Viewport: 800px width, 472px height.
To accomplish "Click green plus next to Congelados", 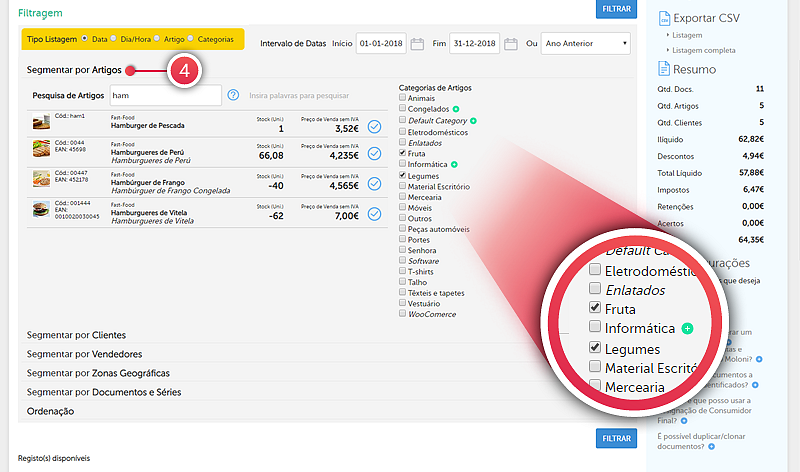I will (456, 109).
